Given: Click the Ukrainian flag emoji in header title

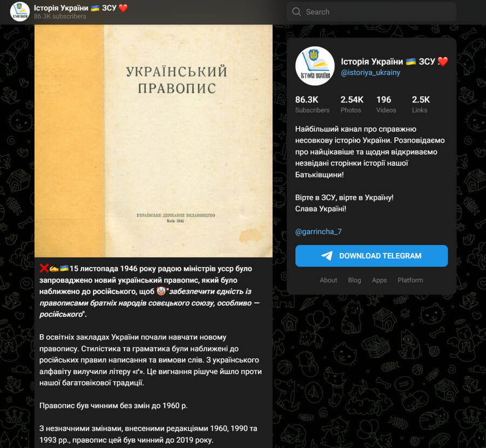Looking at the screenshot, I should tap(95, 8).
